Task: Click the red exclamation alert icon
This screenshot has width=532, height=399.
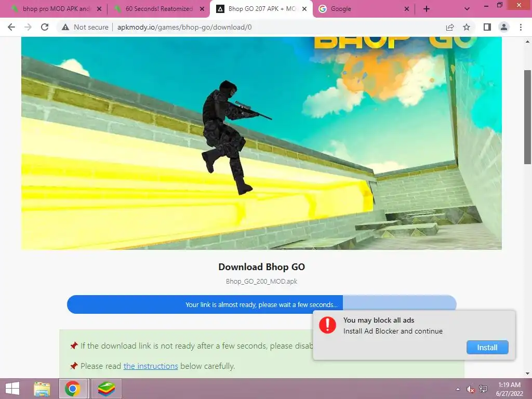Action: [x=327, y=325]
